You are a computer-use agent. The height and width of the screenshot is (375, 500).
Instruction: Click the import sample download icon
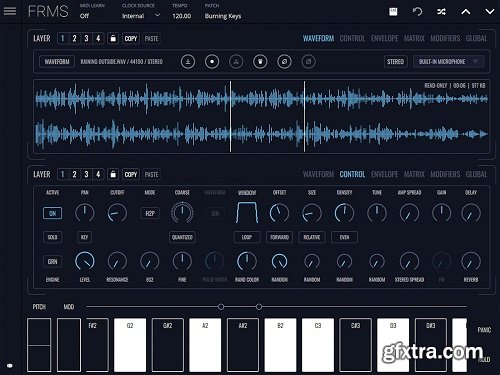(x=188, y=62)
